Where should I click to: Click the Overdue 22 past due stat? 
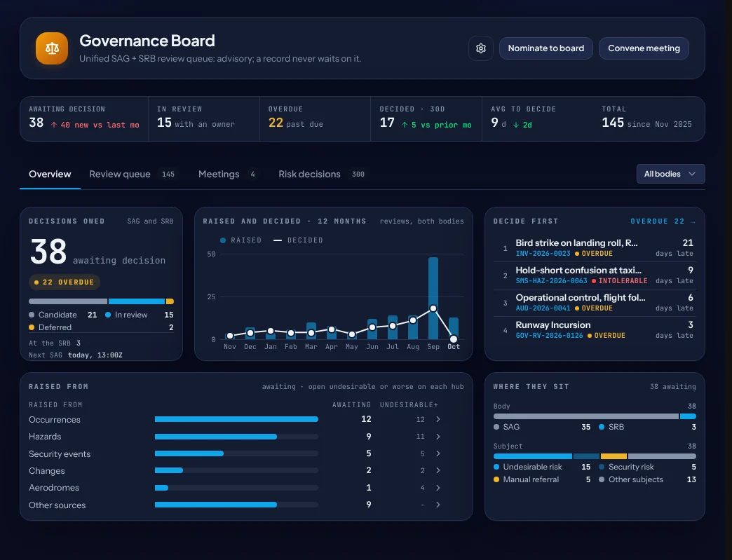[315, 118]
